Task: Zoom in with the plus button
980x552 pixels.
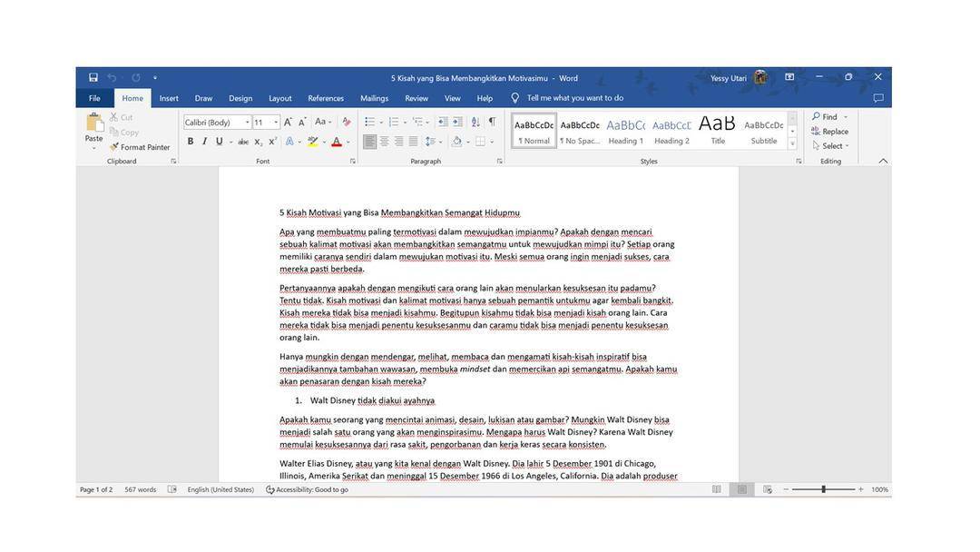Action: point(860,489)
